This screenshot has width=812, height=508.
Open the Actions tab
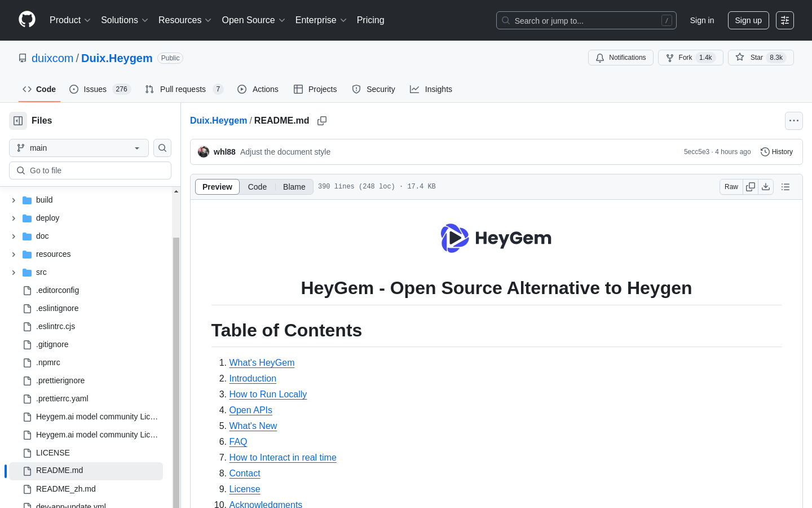[258, 89]
